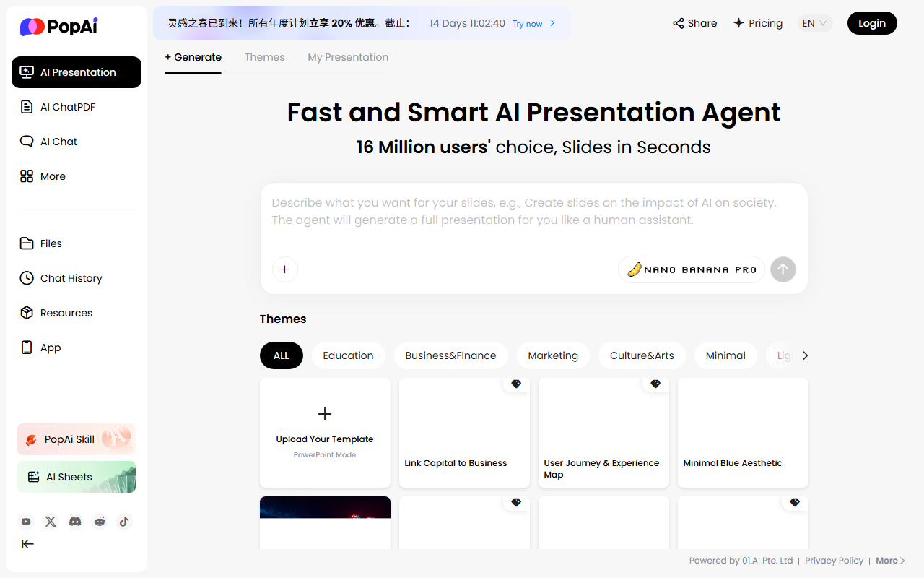The width and height of the screenshot is (924, 578).
Task: Click the slide description input field
Action: 534,212
